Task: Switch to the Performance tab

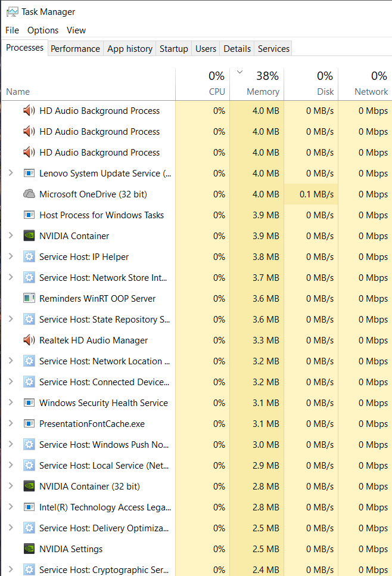Action: [75, 48]
